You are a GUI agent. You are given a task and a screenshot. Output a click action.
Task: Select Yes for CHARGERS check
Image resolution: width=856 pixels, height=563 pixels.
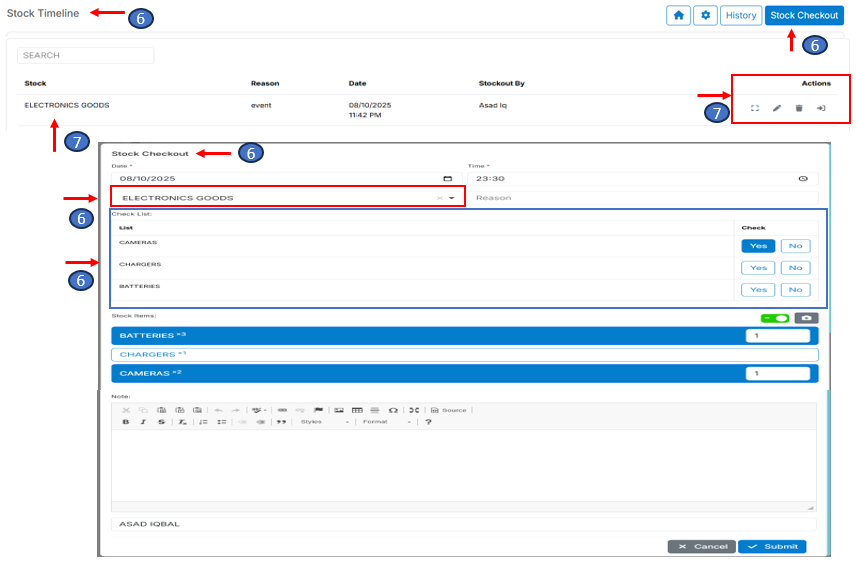pos(758,268)
